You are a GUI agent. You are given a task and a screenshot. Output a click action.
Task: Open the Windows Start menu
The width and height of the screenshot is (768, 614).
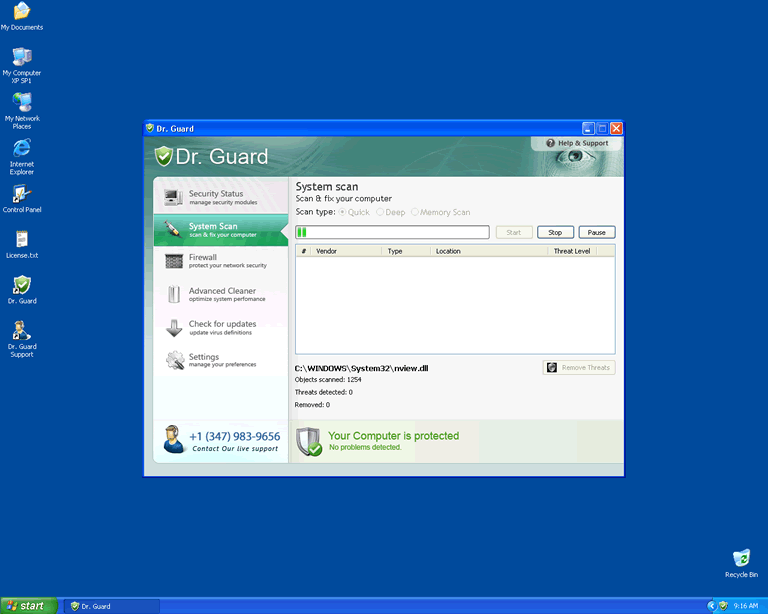click(x=29, y=605)
